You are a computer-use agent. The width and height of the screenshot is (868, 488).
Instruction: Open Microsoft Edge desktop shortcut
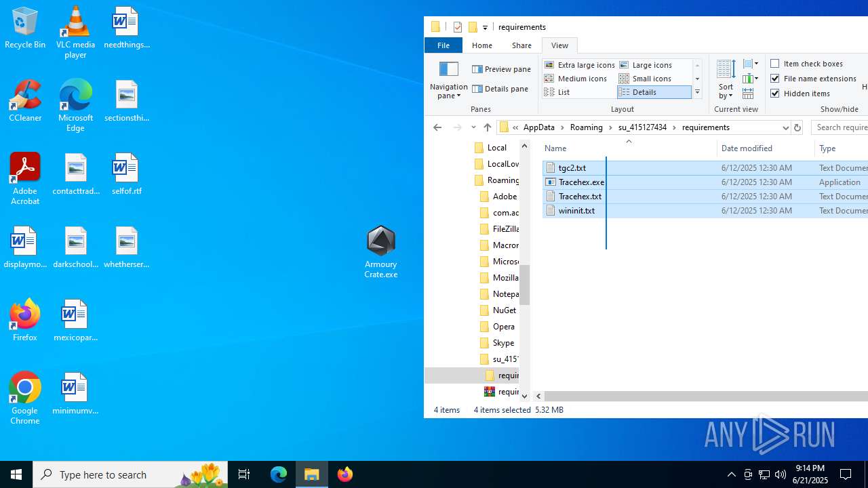(75, 106)
